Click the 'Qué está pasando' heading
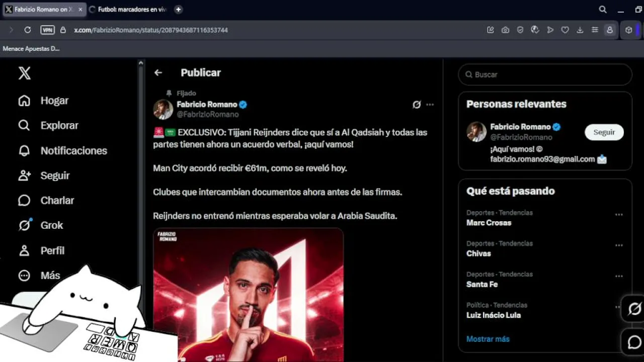The width and height of the screenshot is (644, 362). coord(511,191)
